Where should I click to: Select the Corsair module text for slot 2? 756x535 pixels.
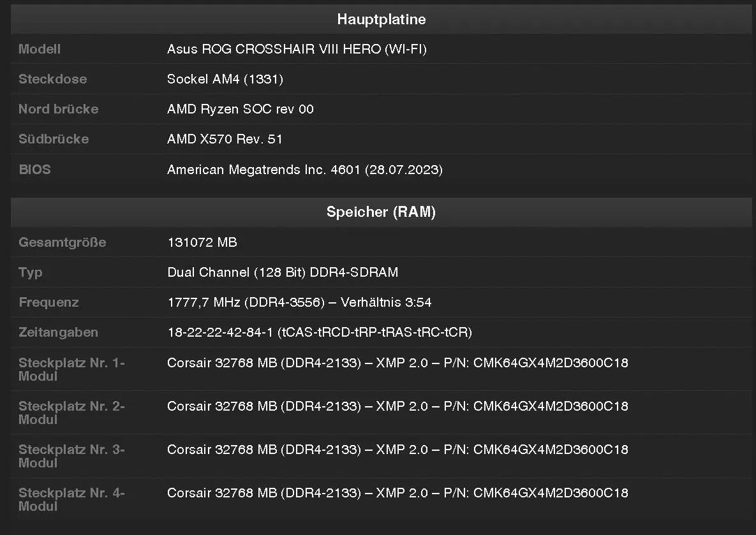coord(397,406)
